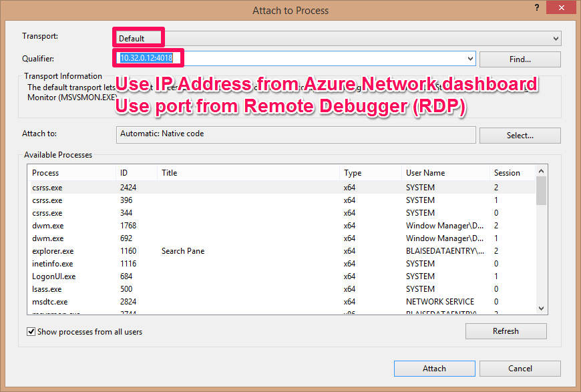Click the process list scroll up arrow
Image resolution: width=581 pixels, height=392 pixels.
coord(542,171)
